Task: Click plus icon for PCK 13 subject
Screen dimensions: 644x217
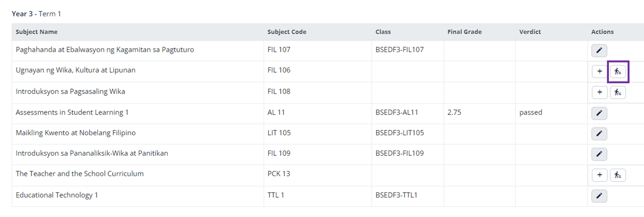Action: tap(600, 175)
